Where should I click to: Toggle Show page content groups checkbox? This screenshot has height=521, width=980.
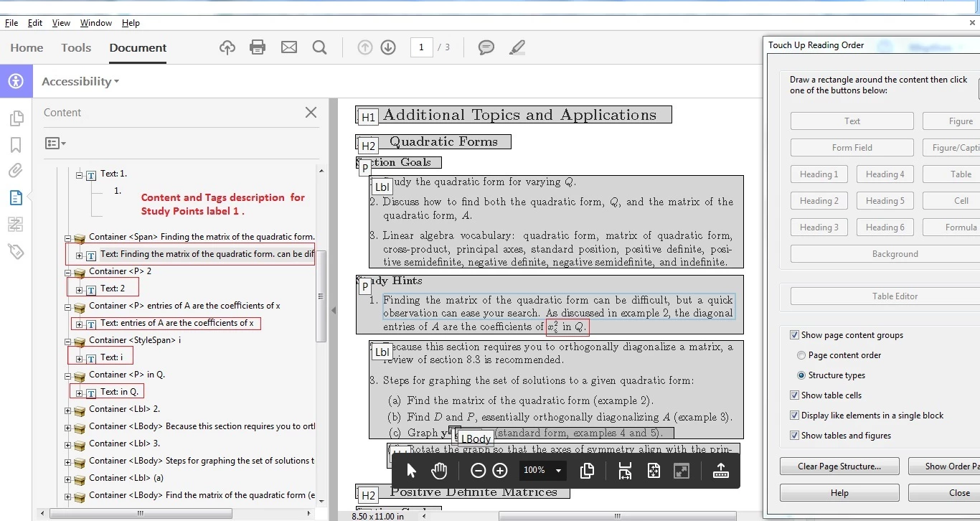pyautogui.click(x=794, y=335)
